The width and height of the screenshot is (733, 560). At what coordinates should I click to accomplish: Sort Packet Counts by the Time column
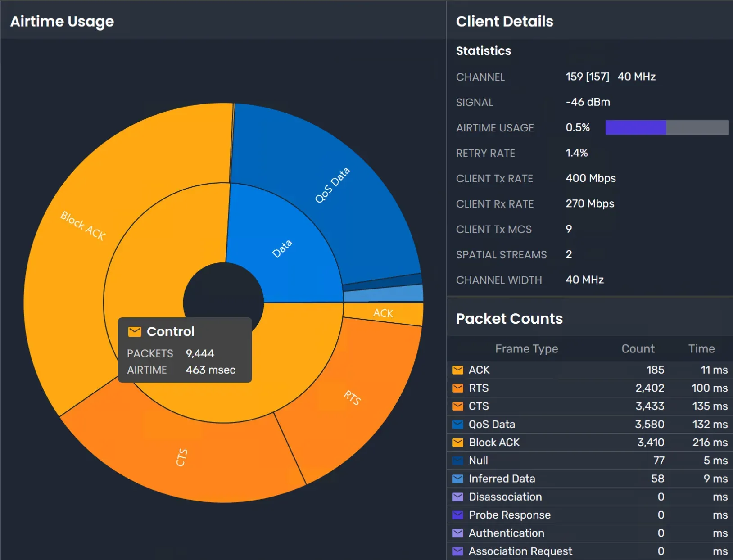click(701, 348)
